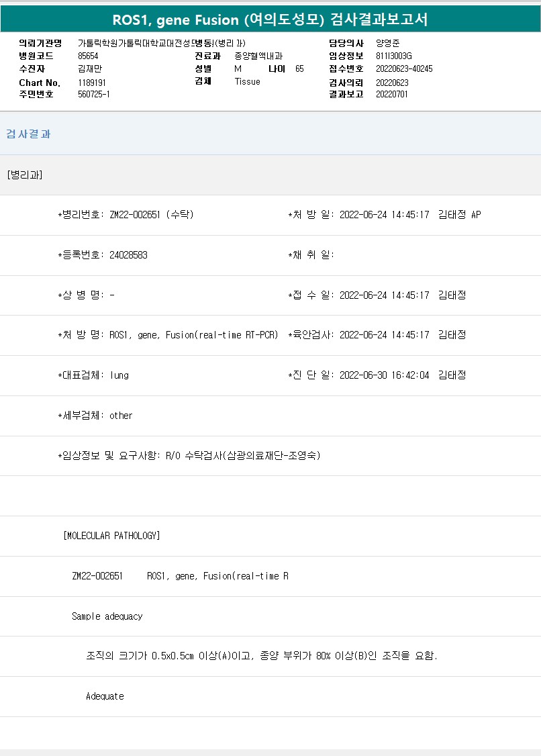Image resolution: width=541 pixels, height=756 pixels.
Task: Click the 처방일 timestamp 2022-06-24 14:45:17
Action: click(385, 215)
